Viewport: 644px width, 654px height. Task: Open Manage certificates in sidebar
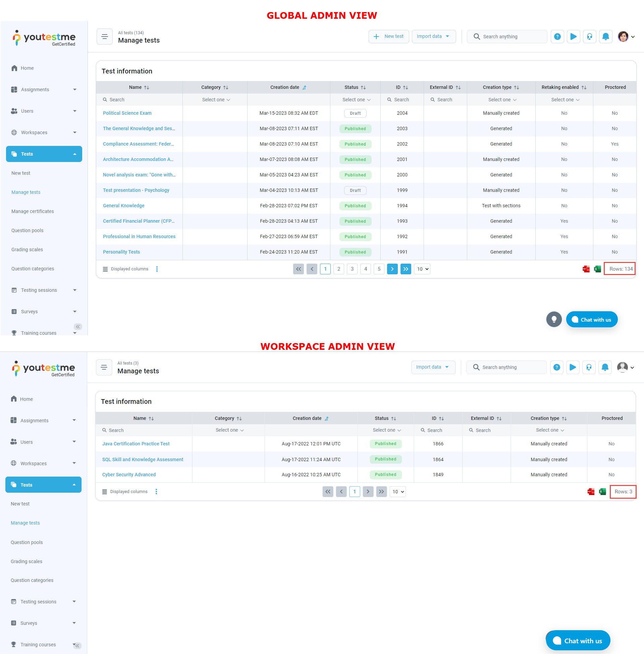pyautogui.click(x=33, y=211)
